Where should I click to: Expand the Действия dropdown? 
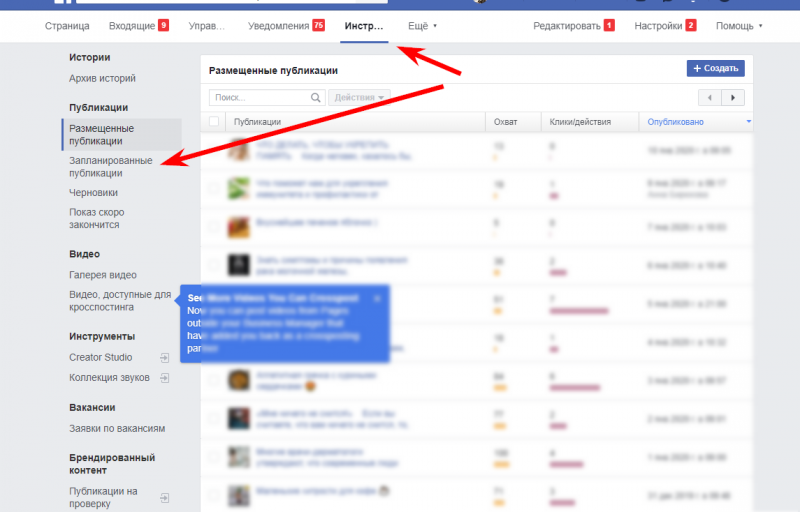pos(360,98)
